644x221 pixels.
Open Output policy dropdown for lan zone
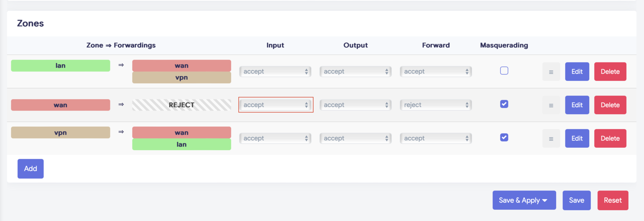[x=355, y=72]
